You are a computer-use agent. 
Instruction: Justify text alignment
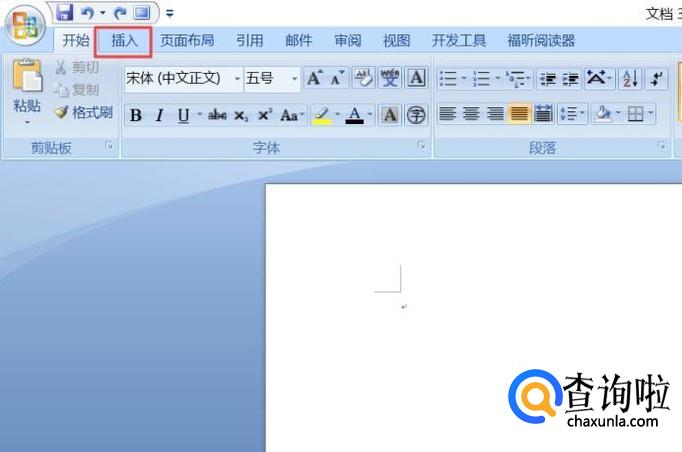(x=519, y=114)
